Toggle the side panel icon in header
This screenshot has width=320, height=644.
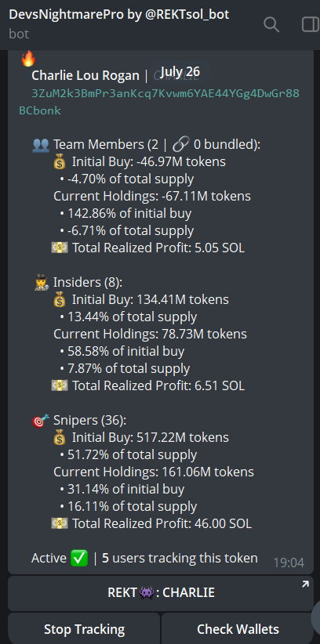point(311,24)
